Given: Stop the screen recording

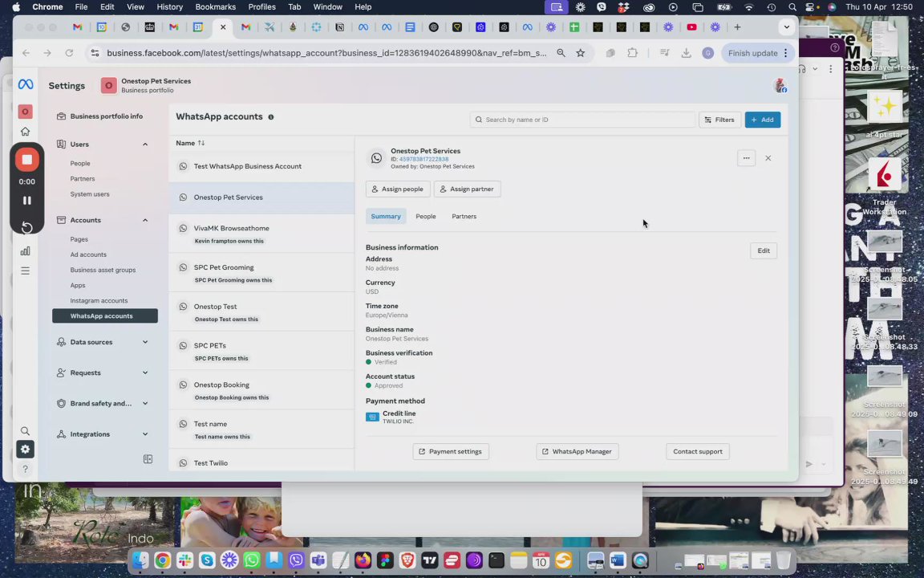Looking at the screenshot, I should (27, 160).
